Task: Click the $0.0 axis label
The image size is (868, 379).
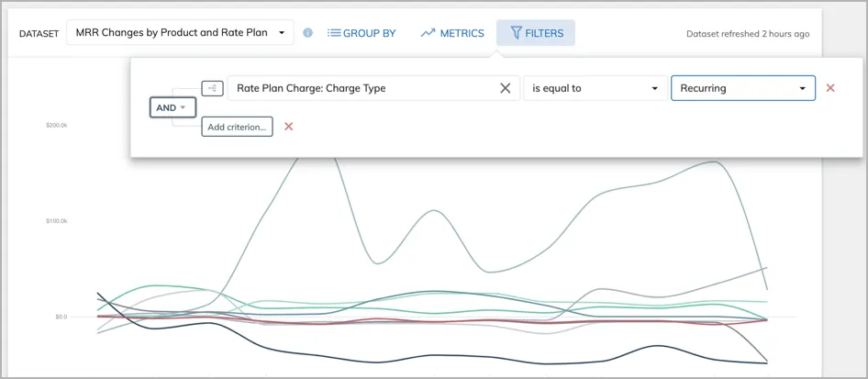Action: [61, 317]
